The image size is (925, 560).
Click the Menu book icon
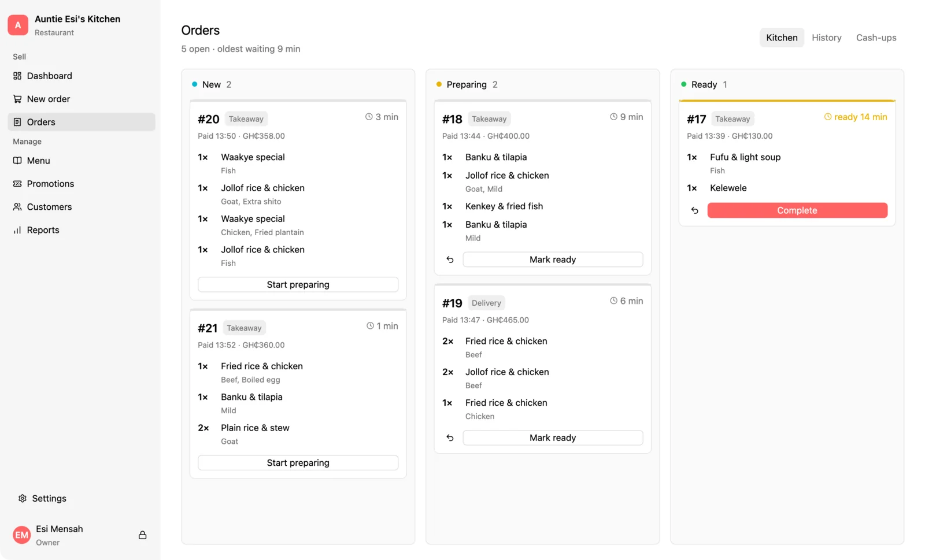tap(17, 161)
